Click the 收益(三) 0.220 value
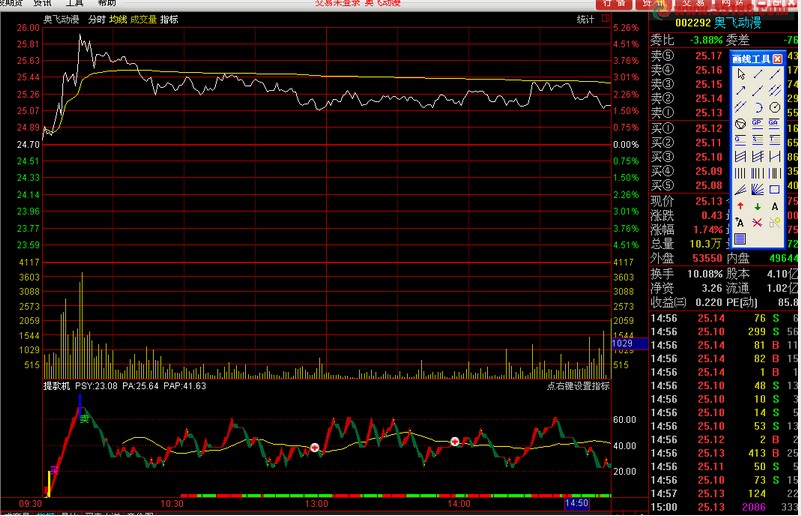 click(709, 302)
